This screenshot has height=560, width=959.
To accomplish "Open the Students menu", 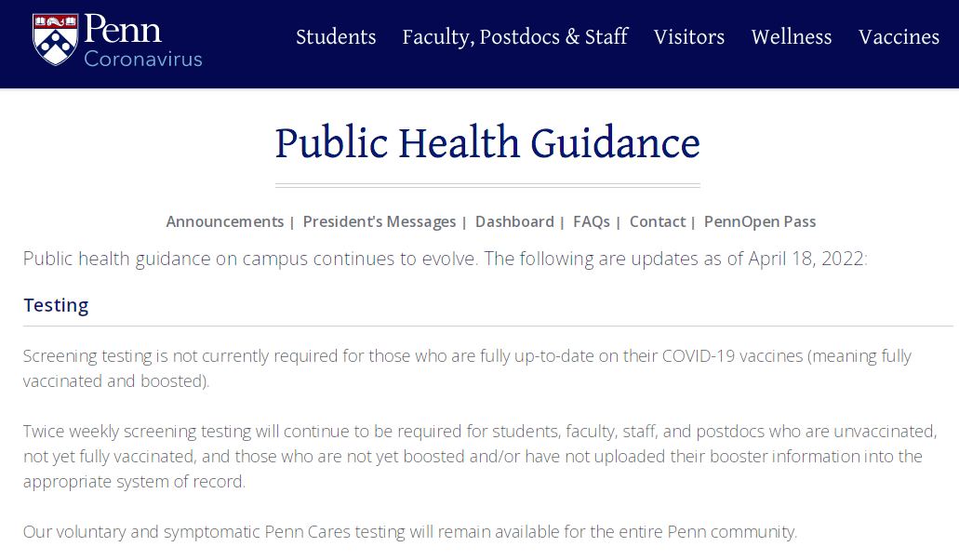I will pos(336,37).
